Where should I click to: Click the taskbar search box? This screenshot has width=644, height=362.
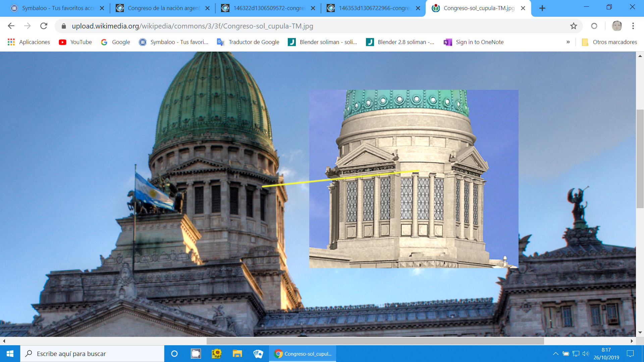92,354
